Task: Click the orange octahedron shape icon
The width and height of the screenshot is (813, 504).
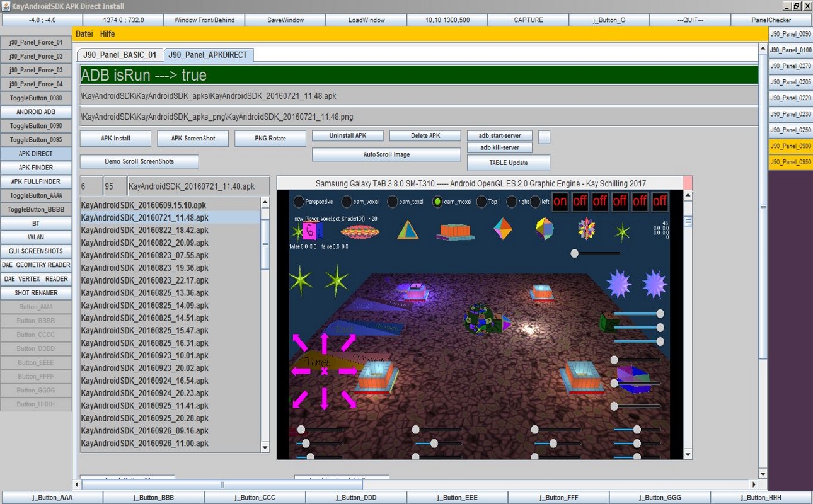Action: [502, 229]
